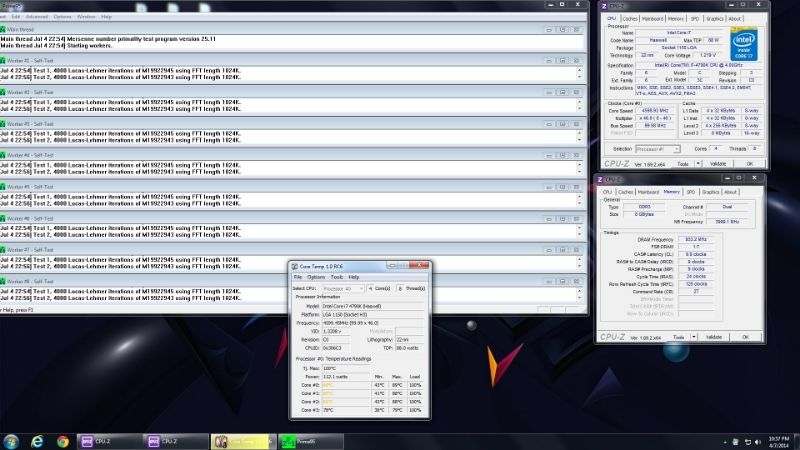Switch to Mainboard tab in upper CPU-Z window
This screenshot has width=800, height=450.
653,19
